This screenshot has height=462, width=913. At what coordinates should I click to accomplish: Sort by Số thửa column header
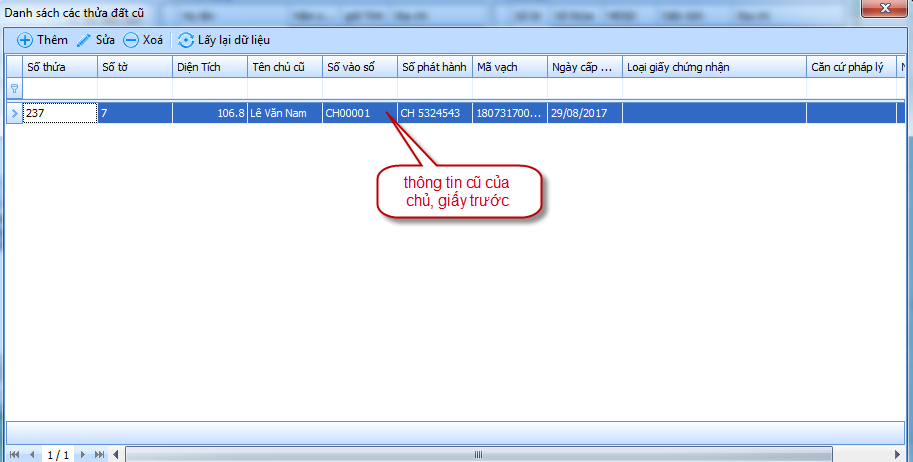[x=59, y=67]
